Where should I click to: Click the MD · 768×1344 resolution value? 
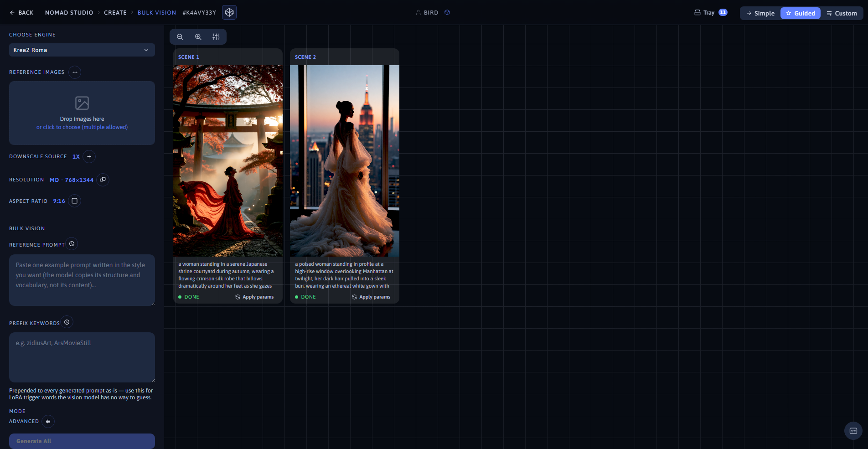tap(72, 180)
